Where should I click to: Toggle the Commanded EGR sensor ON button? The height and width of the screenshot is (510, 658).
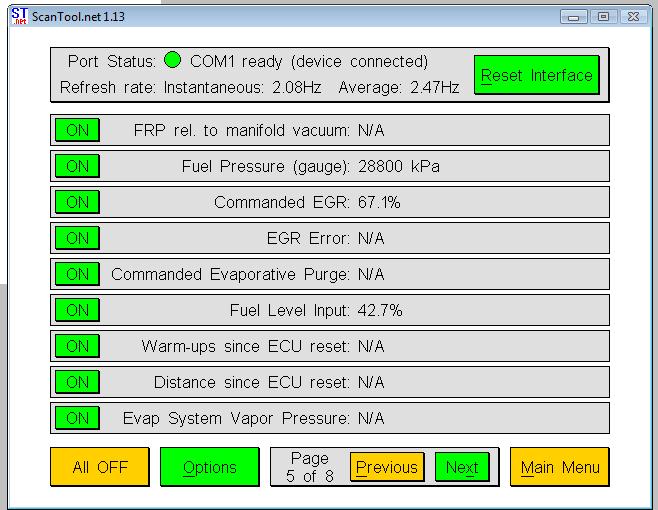click(77, 202)
